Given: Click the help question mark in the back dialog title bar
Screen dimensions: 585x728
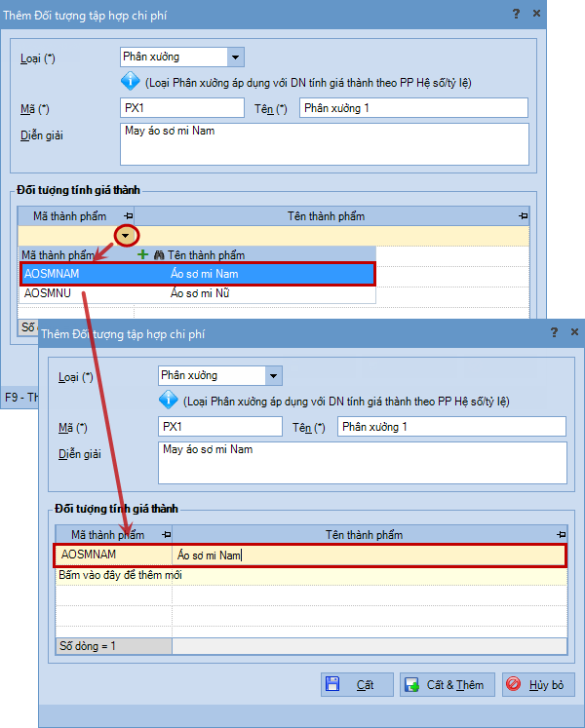Looking at the screenshot, I should click(x=517, y=14).
